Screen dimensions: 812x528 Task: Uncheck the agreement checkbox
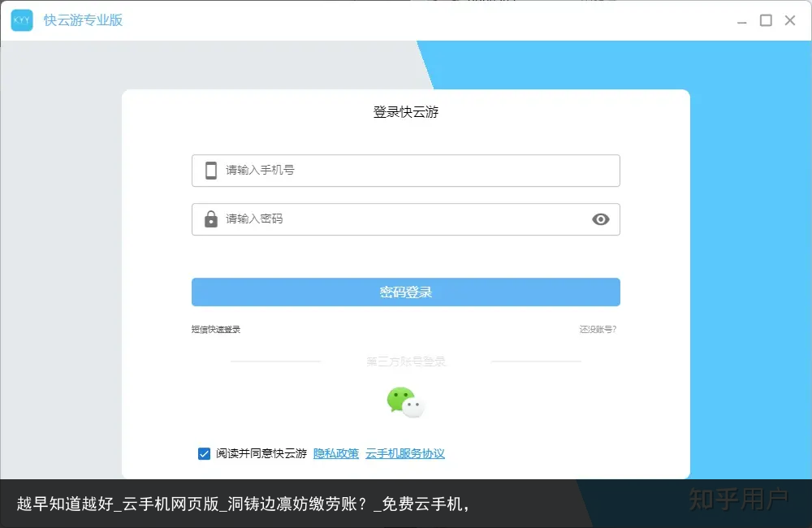click(x=204, y=453)
